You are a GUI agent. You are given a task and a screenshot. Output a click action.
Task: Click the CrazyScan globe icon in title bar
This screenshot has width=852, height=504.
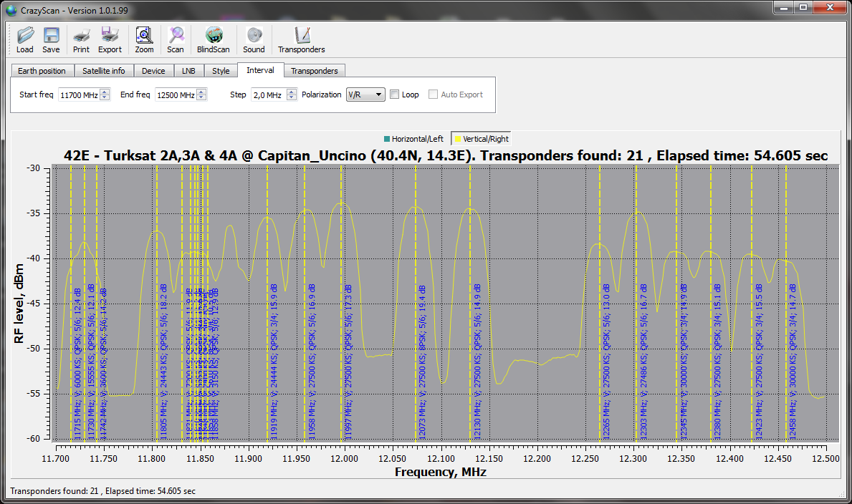(11, 10)
